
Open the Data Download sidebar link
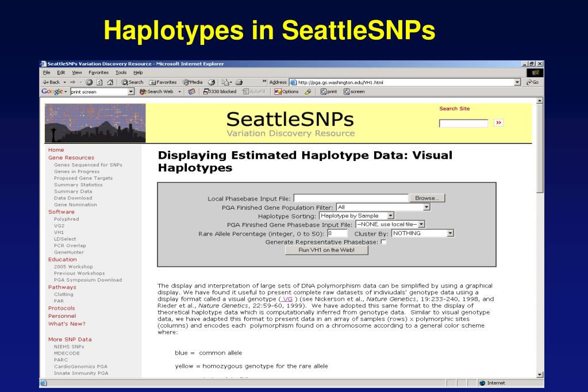pos(73,198)
